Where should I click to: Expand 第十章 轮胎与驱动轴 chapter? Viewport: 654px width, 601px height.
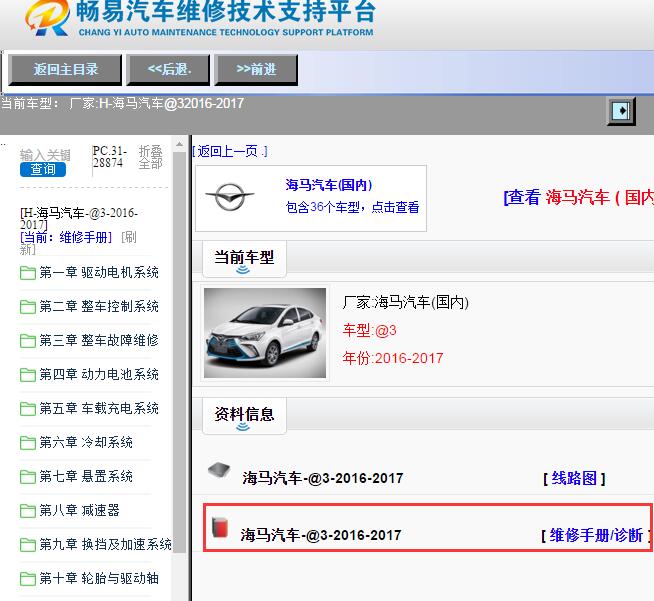[x=99, y=578]
